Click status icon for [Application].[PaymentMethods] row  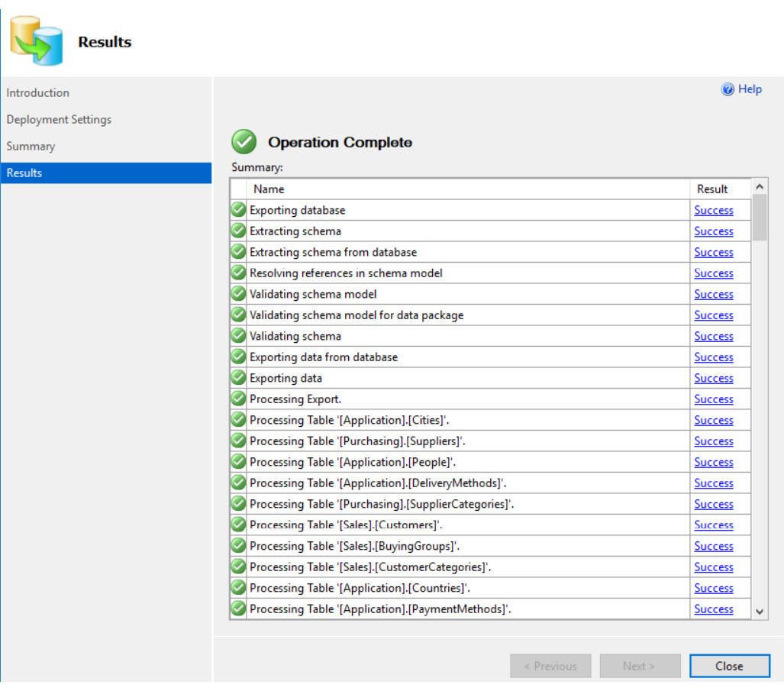[238, 609]
